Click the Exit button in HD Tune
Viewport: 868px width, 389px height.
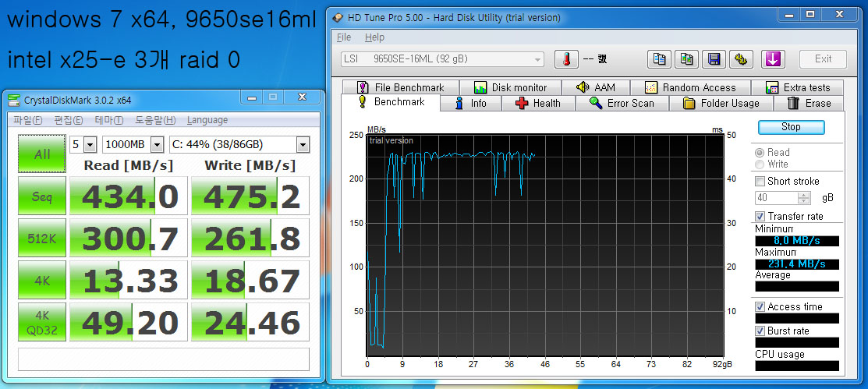824,59
